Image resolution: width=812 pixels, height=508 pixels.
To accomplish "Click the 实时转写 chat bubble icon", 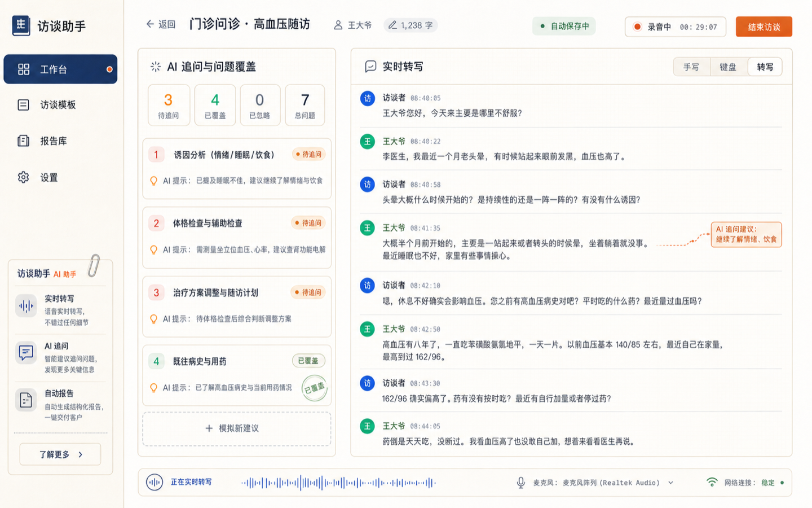I will coord(370,67).
